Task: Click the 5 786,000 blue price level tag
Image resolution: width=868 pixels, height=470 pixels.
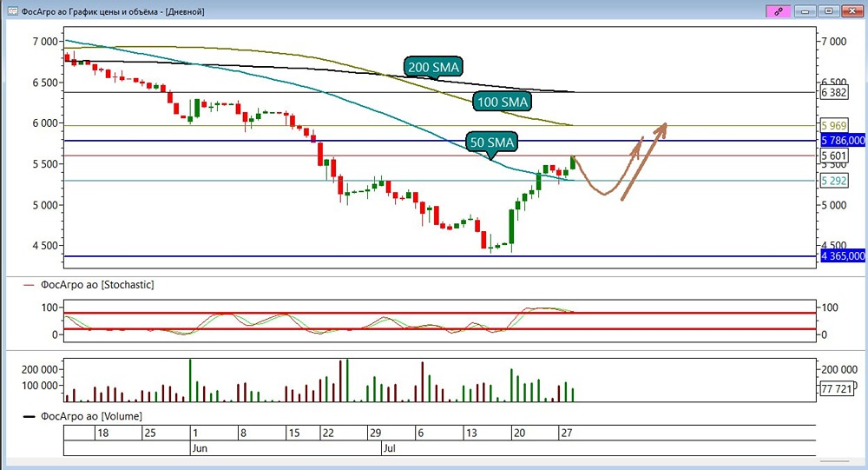Action: coord(843,140)
